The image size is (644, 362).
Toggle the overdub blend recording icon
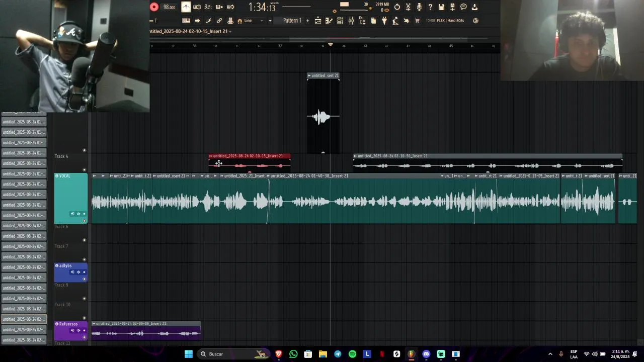click(219, 7)
